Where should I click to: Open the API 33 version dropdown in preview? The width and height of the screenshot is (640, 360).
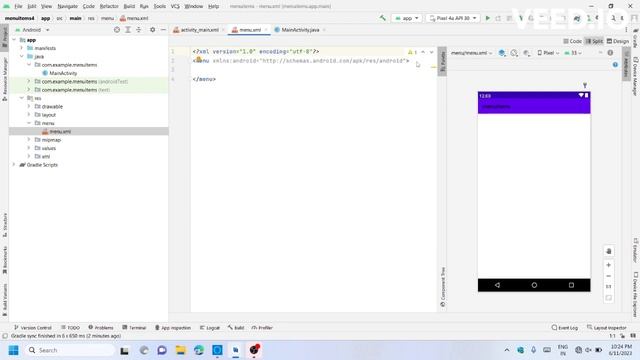(x=573, y=53)
